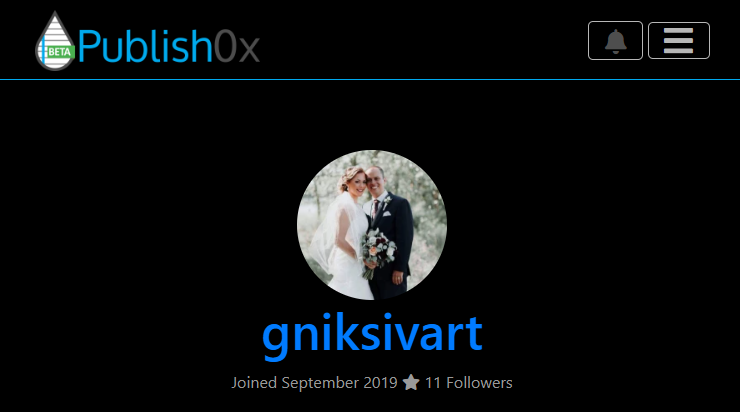Select the groom in the profile picture
This screenshot has height=412, width=740.
[x=389, y=231]
